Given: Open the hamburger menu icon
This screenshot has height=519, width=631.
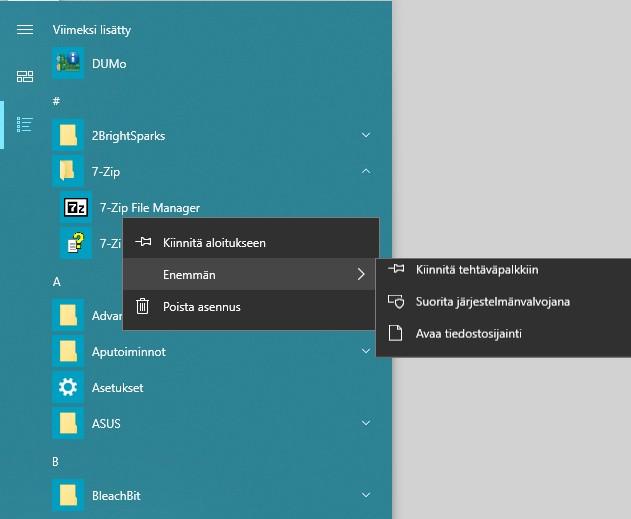Looking at the screenshot, I should tap(25, 29).
